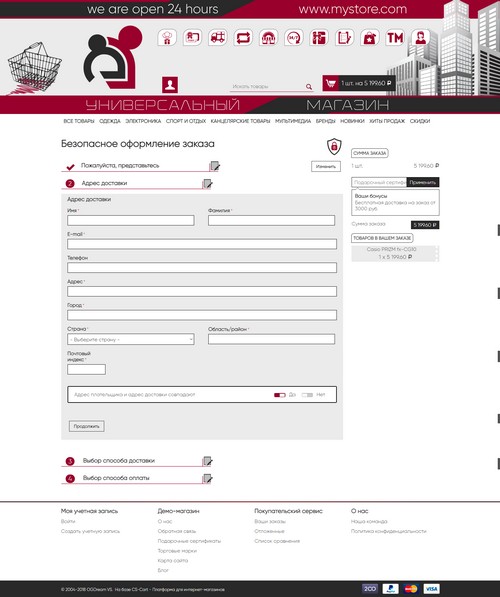This screenshot has height=597, width=500.
Task: Open the Хиты продаж menu item
Action: [x=387, y=121]
